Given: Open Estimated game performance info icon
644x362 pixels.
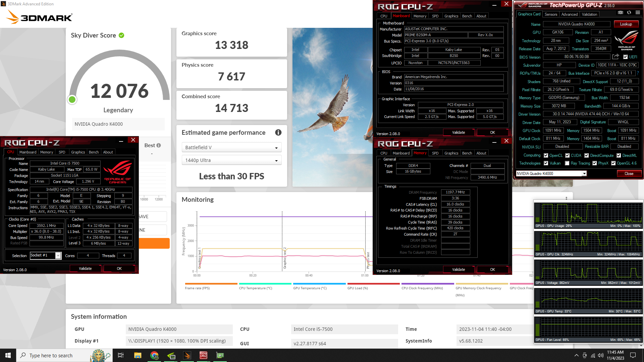Looking at the screenshot, I should coord(278,132).
